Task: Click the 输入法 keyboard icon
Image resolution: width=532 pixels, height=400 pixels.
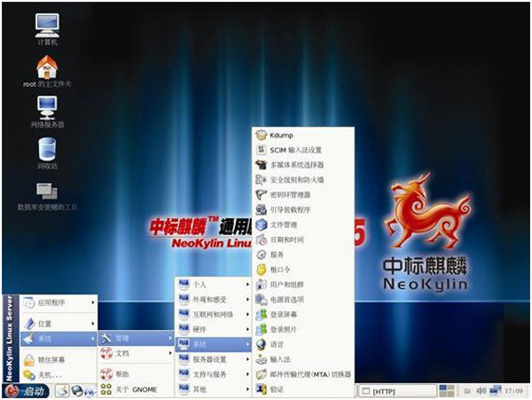Action: pos(262,359)
